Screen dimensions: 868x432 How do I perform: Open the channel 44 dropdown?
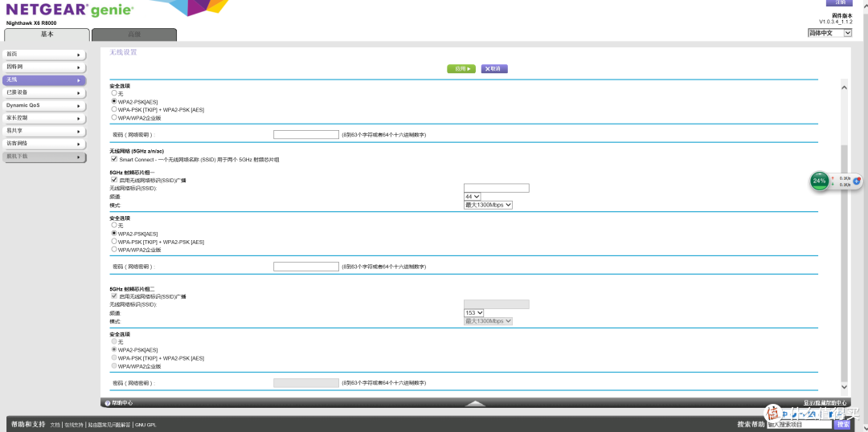(x=473, y=197)
